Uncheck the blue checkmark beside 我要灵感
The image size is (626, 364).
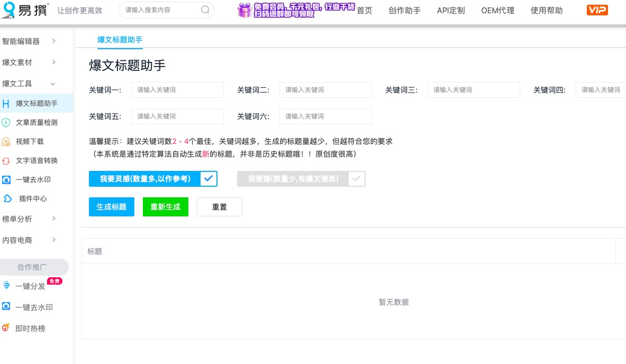pyautogui.click(x=208, y=178)
